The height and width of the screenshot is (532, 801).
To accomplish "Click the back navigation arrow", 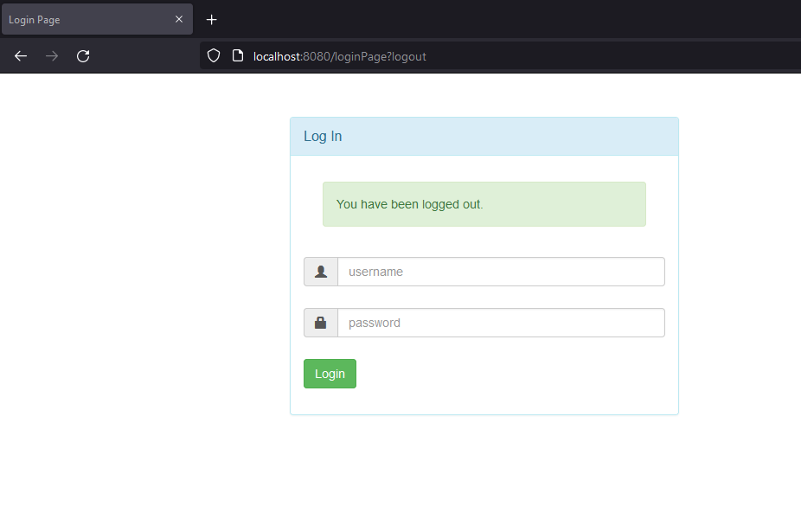I will click(20, 55).
